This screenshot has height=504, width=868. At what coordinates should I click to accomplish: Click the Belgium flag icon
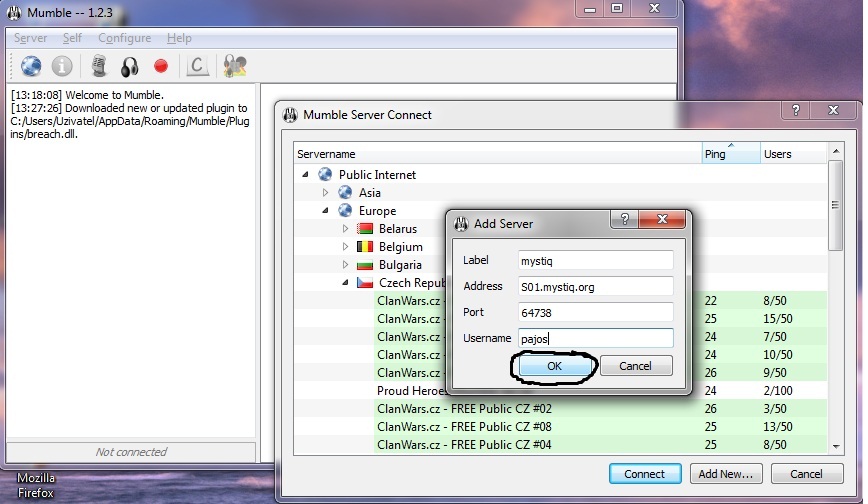pyautogui.click(x=365, y=246)
